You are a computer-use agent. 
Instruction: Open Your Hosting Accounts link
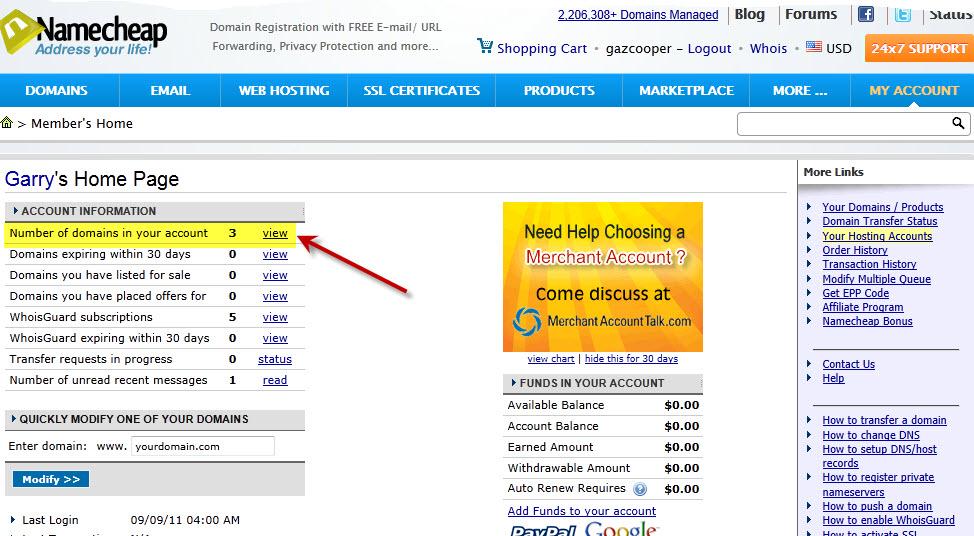(x=876, y=236)
